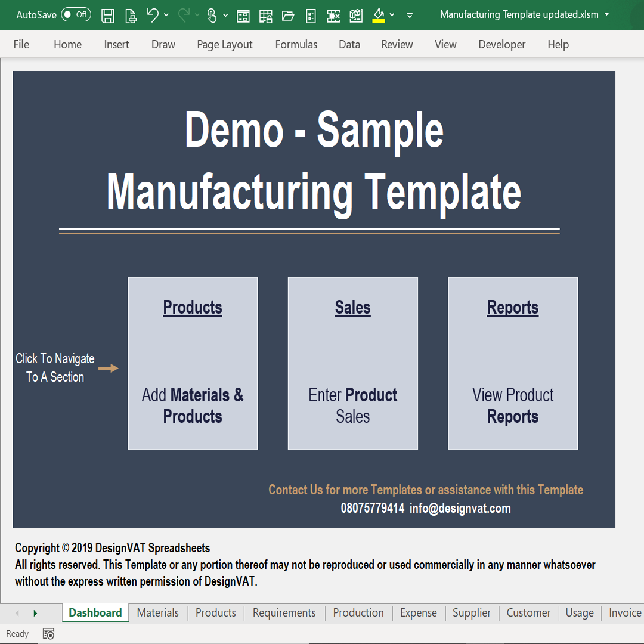The height and width of the screenshot is (644, 644).
Task: Switch to the Requirements sheet tab
Action: 284,613
